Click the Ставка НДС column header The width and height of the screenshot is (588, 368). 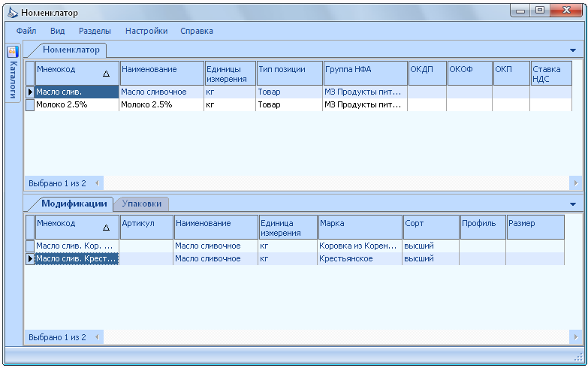[x=551, y=73]
